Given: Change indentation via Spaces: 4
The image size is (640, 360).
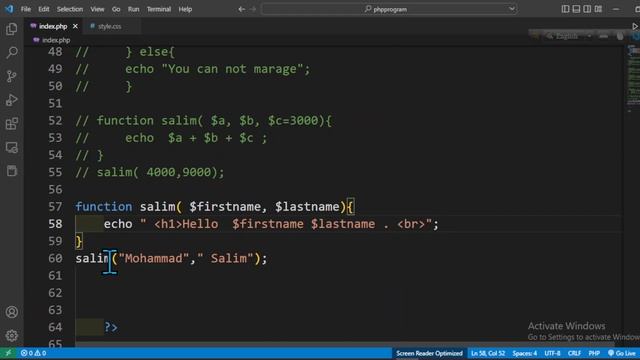Looking at the screenshot, I should (x=524, y=353).
